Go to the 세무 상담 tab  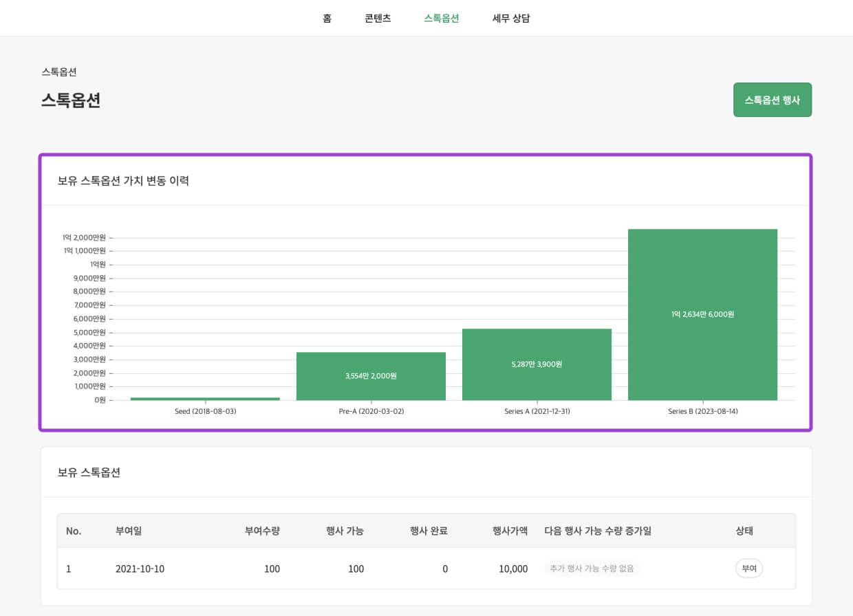[511, 19]
